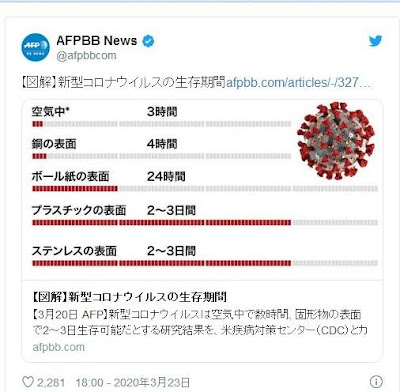Viewport: 400px width, 392px height.
Task: Open the tweet info circle icon
Action: pyautogui.click(x=376, y=382)
